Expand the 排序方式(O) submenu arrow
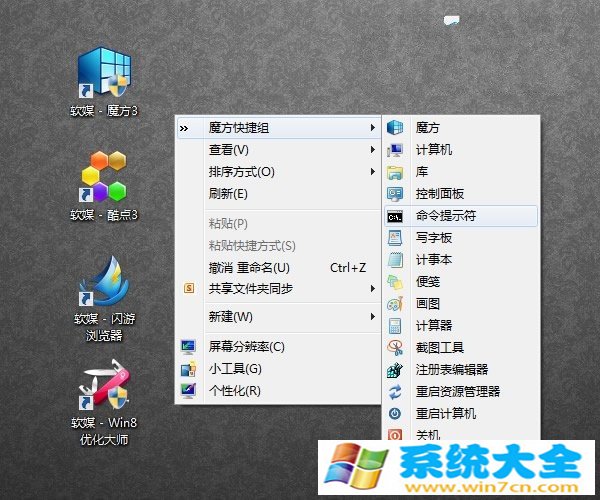 coord(373,172)
